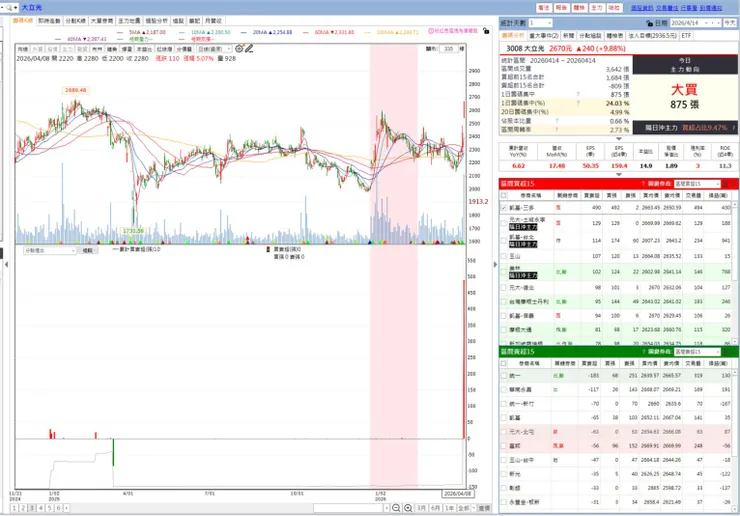The height and width of the screenshot is (516, 740).
Task: Expand the triangle below the financial ratios row
Action: [619, 175]
